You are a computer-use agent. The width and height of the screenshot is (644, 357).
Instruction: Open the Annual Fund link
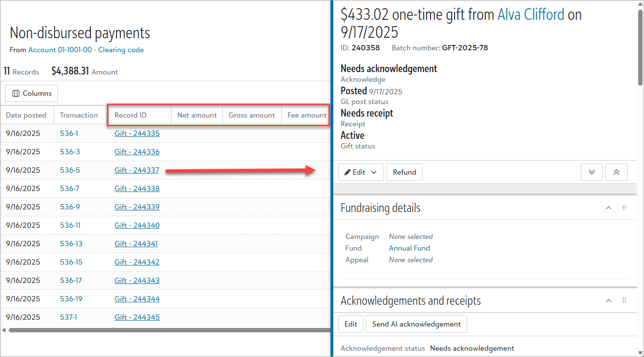(409, 248)
